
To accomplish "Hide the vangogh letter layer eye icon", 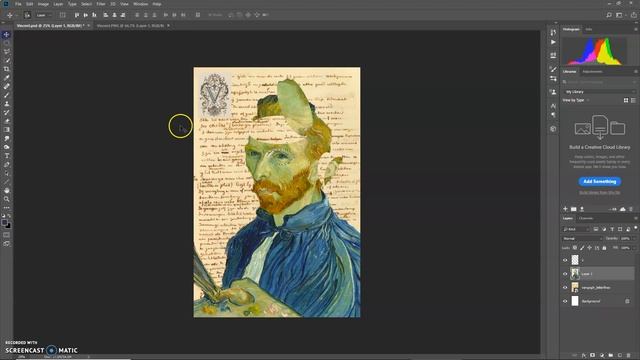I will [565, 287].
